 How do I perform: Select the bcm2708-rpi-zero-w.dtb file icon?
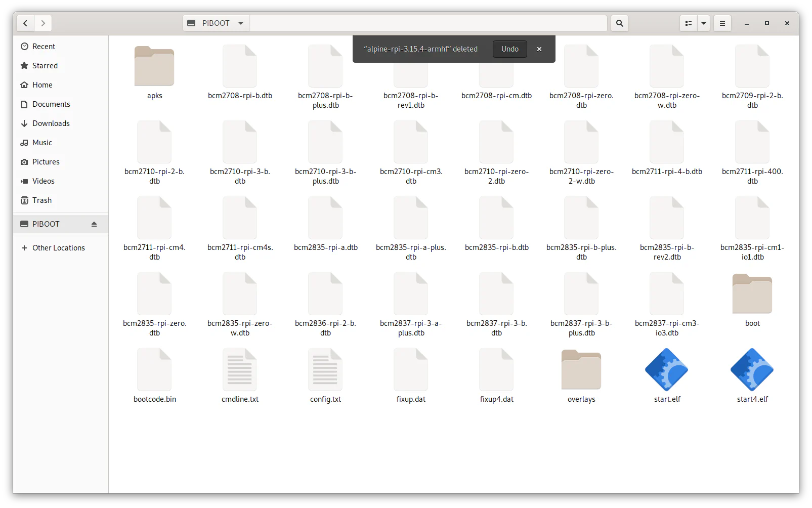(x=667, y=66)
